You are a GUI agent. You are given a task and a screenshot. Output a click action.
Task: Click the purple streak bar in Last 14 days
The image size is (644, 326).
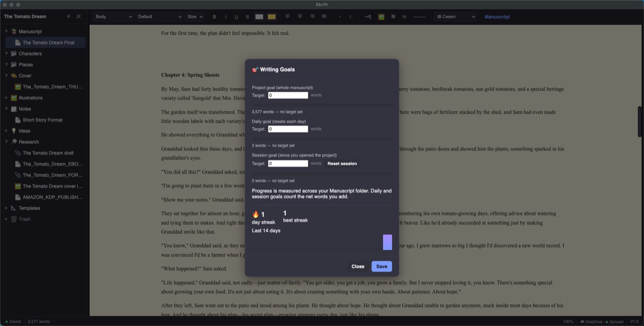tap(387, 242)
